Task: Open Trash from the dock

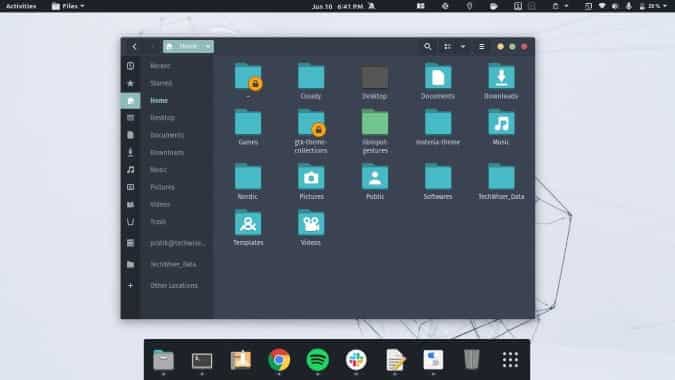Action: (x=472, y=359)
